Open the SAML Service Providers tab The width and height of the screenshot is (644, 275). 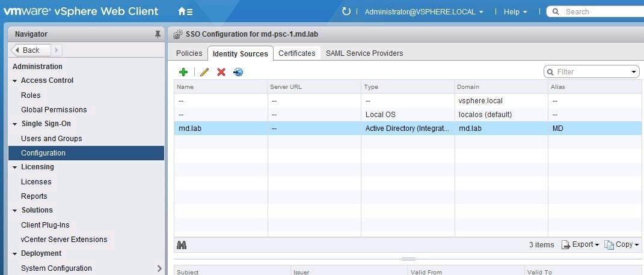[x=364, y=53]
